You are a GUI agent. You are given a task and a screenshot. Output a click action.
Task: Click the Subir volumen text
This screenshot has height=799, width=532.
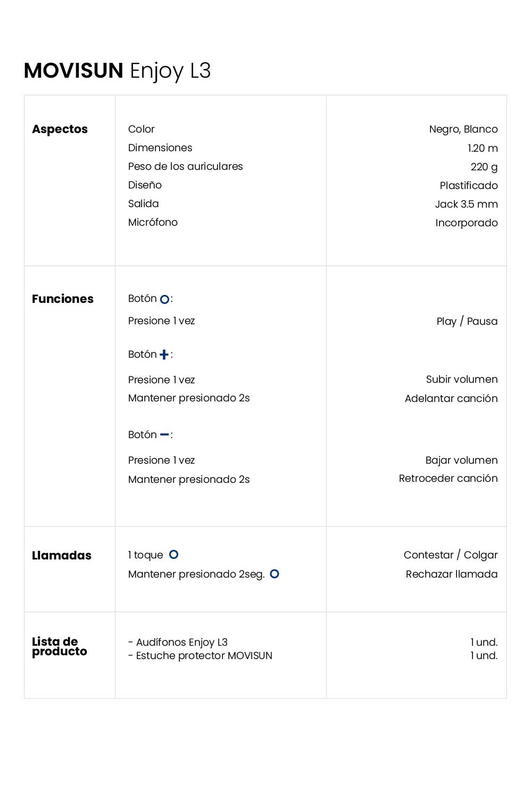coord(462,380)
